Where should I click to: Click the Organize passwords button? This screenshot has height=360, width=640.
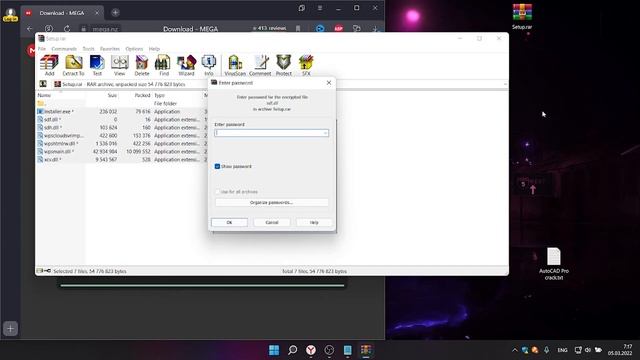pos(271,202)
